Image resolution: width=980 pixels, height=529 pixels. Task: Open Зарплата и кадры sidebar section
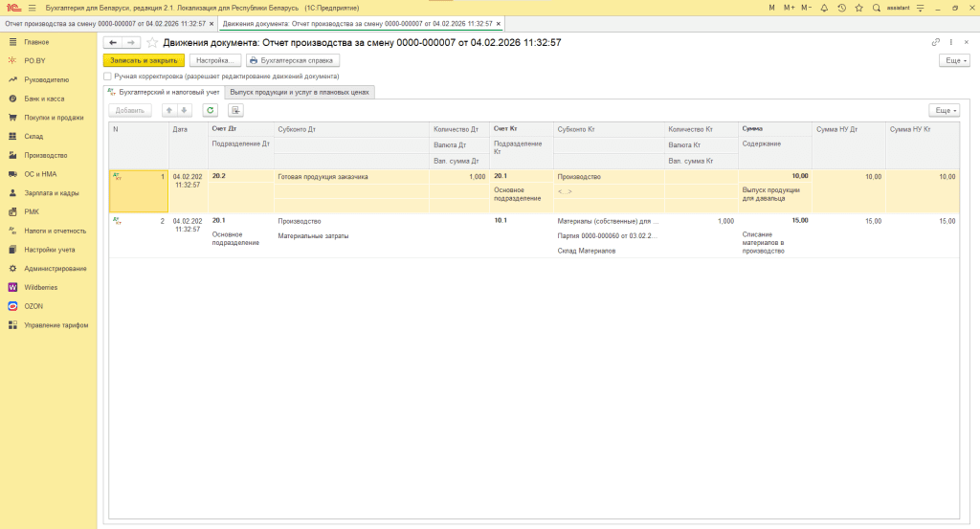(x=52, y=193)
